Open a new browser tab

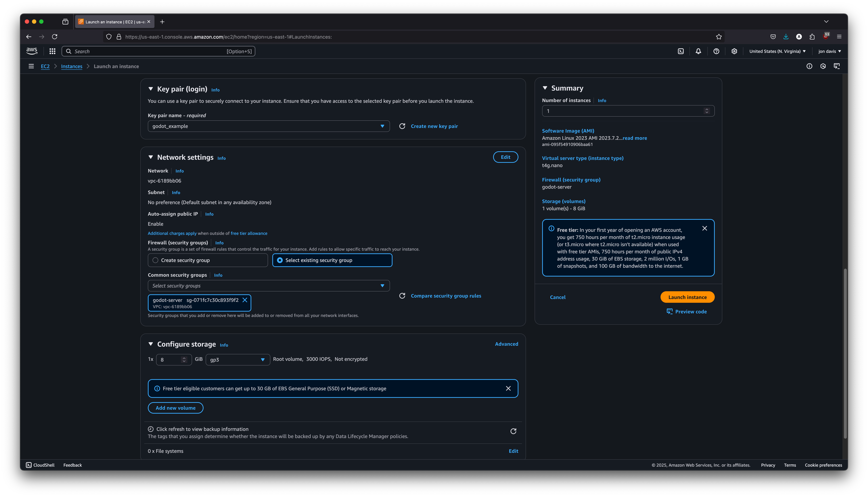click(162, 22)
